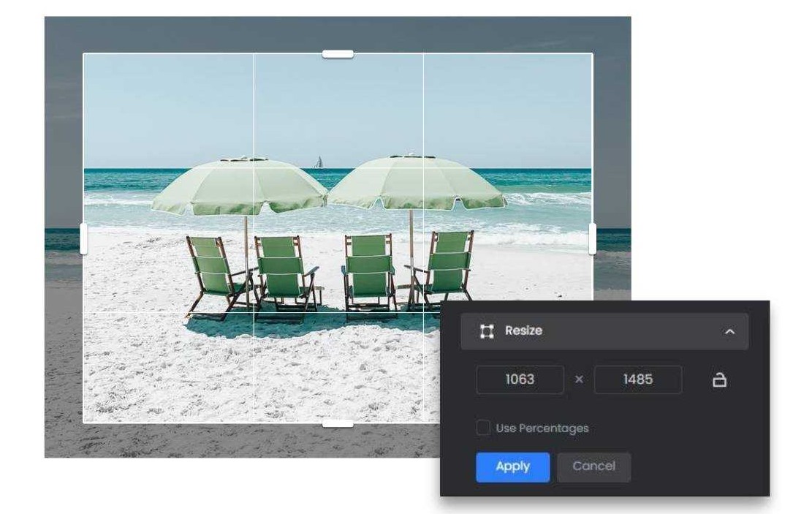Screen dimensions: 812x514
Task: Click the width field showing 1063
Action: point(520,380)
